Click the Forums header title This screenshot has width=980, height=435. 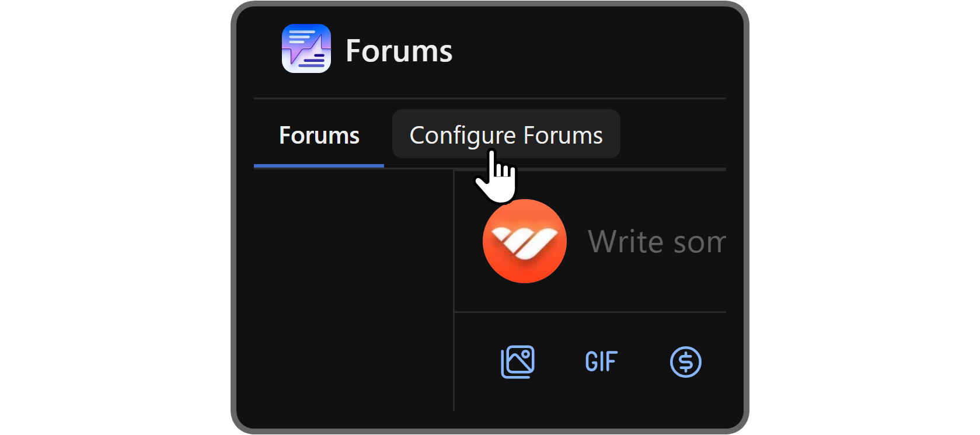(399, 51)
